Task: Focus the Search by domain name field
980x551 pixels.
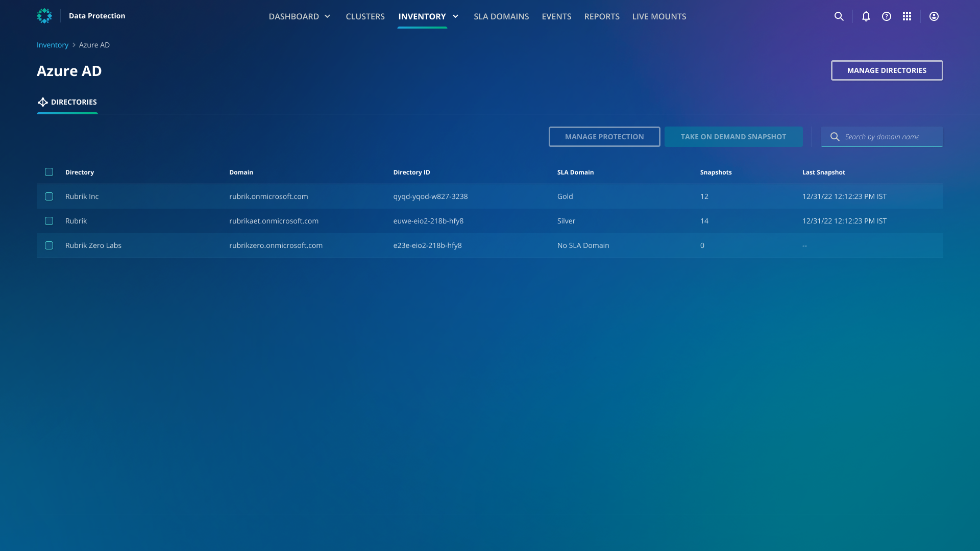Action: [882, 137]
